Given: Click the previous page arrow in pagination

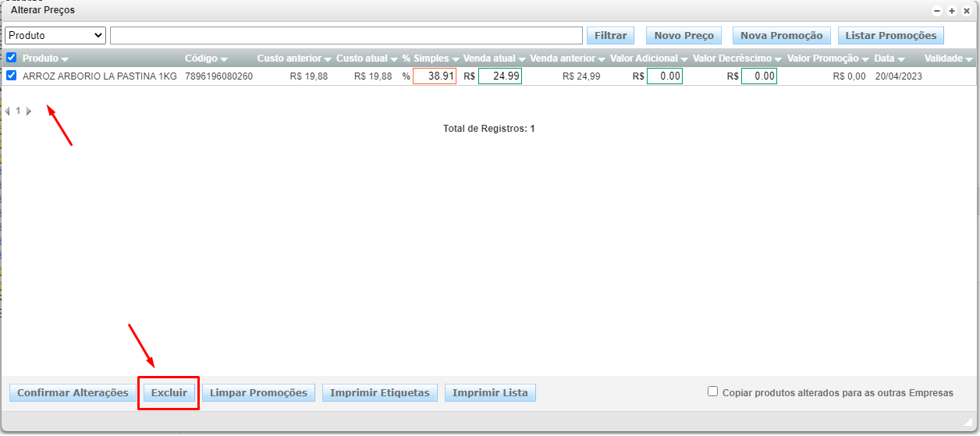Looking at the screenshot, I should click(x=8, y=112).
